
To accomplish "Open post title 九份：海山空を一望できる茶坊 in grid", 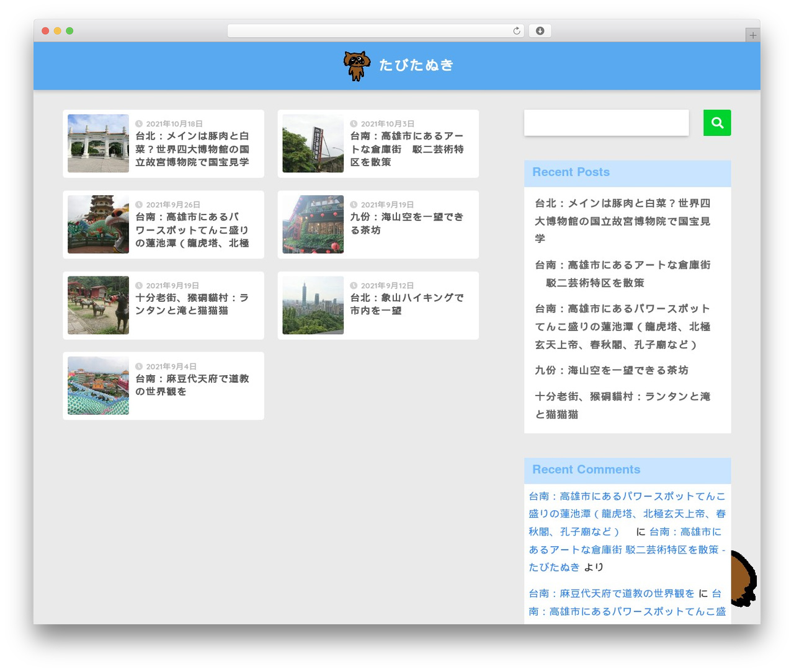I will [x=407, y=223].
